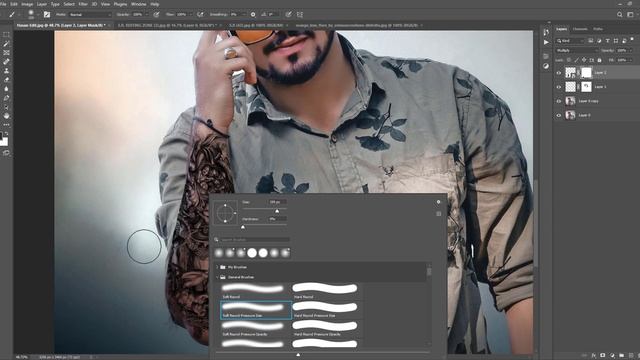This screenshot has height=360, width=640.
Task: Open the layer Fill dropdown arrow
Action: coord(631,60)
